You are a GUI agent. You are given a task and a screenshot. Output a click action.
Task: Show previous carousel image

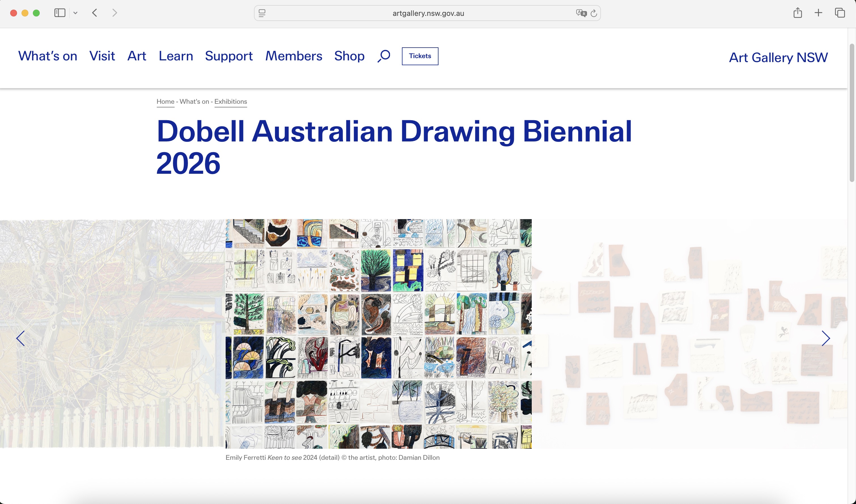point(20,338)
